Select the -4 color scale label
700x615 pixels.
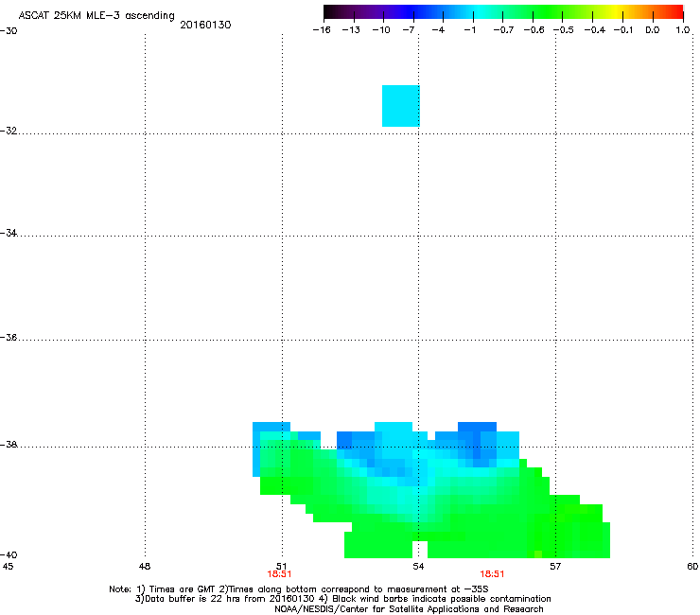pyautogui.click(x=438, y=30)
